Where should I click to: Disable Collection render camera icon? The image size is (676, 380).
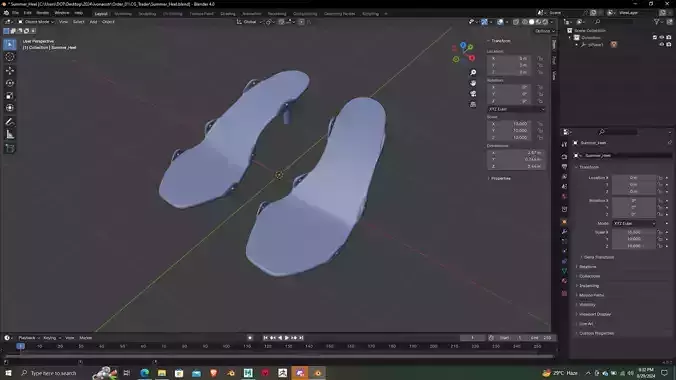[x=669, y=38]
